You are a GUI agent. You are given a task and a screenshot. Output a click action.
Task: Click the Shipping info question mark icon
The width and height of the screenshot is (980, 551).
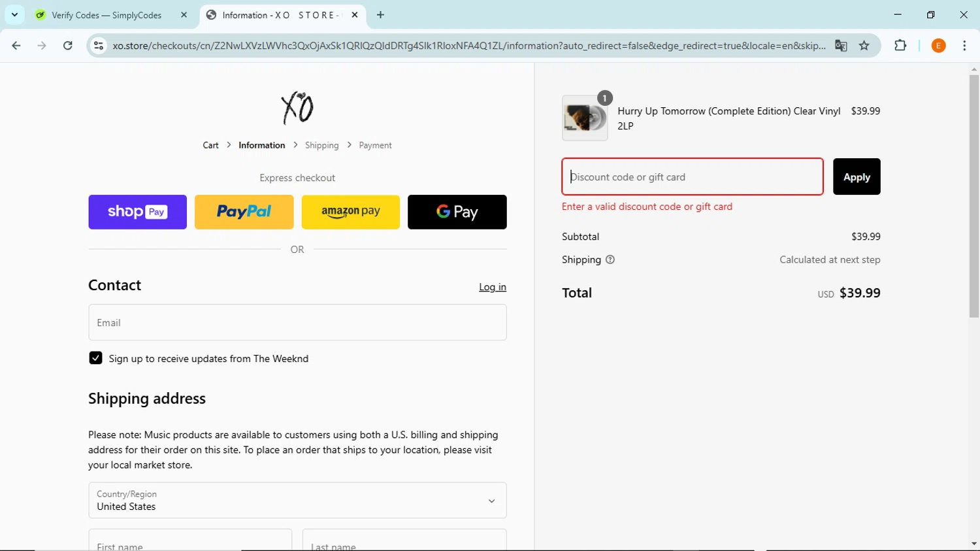(x=610, y=259)
